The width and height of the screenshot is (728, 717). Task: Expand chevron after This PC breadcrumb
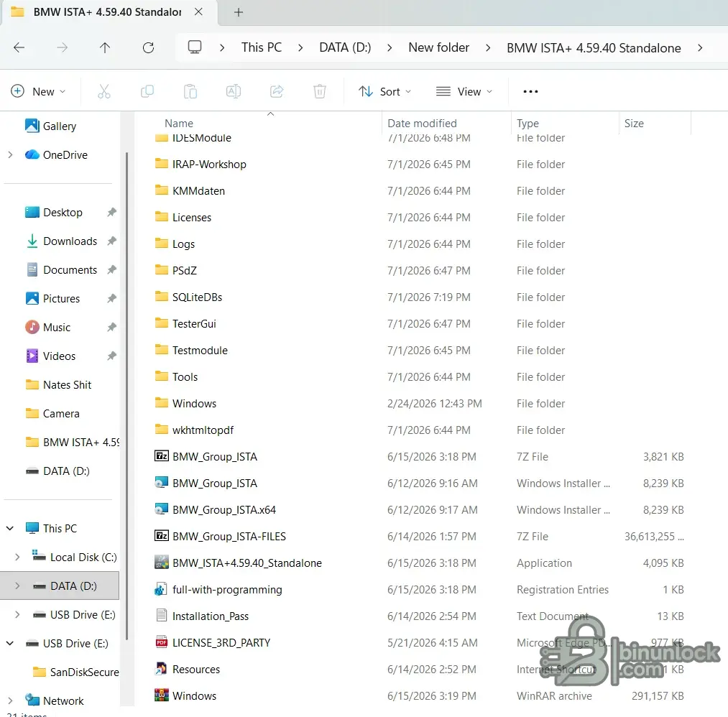(300, 48)
